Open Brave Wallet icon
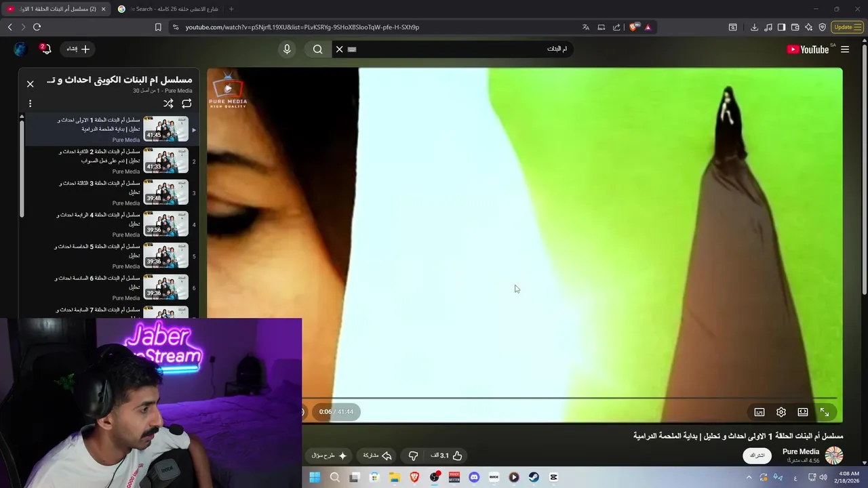 (x=795, y=27)
